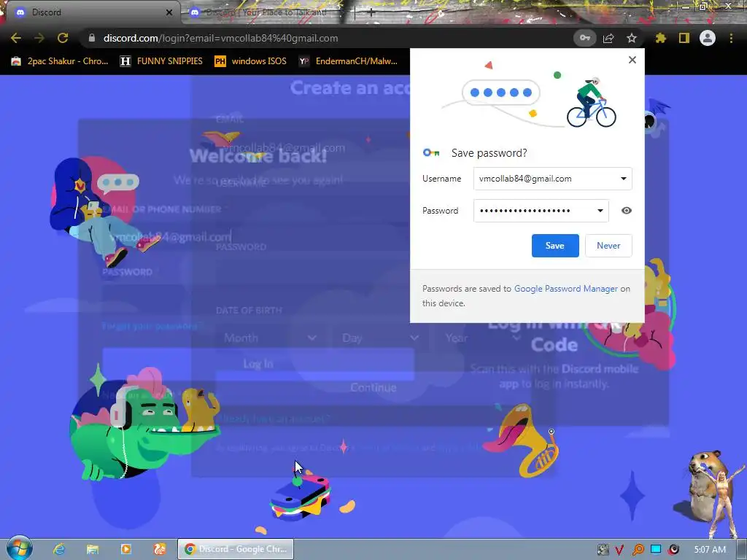Screen dimensions: 747x560
Task: Click the first gray system tray icon
Action: 603,550
